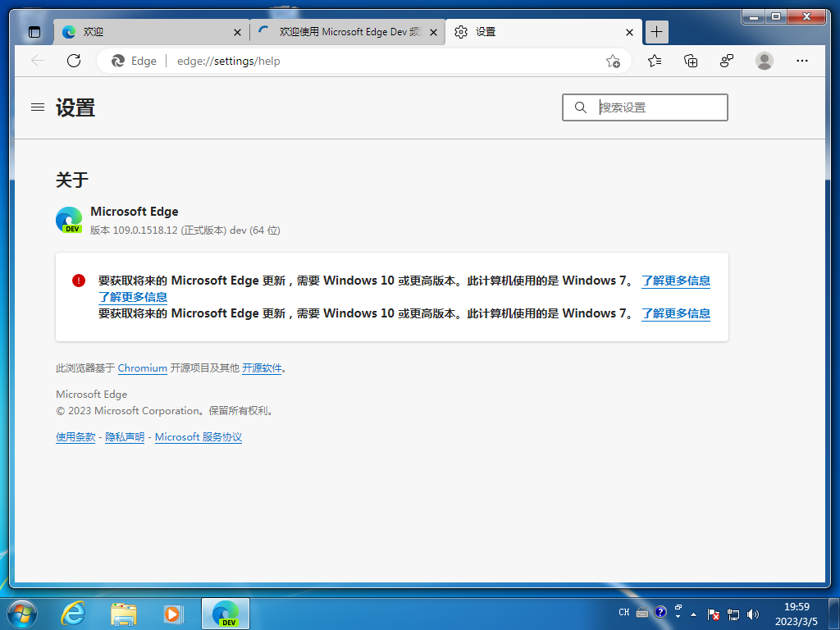Viewport: 840px width, 630px height.
Task: Close the 设置 tab
Action: (629, 33)
